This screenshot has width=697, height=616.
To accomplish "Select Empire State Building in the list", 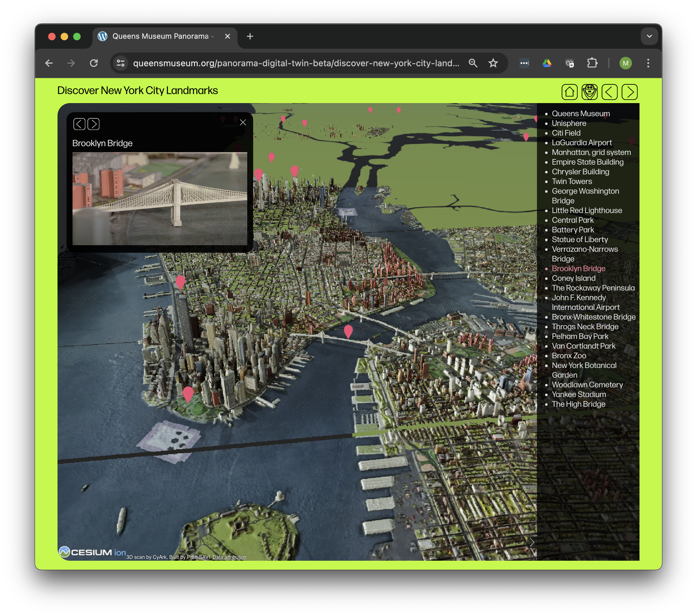I will click(x=588, y=162).
